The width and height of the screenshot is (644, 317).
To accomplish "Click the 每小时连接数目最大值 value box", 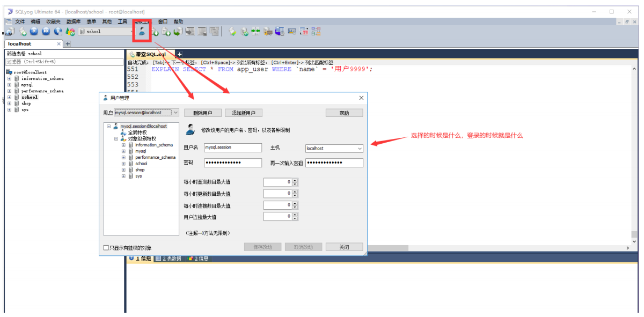I will pos(277,205).
